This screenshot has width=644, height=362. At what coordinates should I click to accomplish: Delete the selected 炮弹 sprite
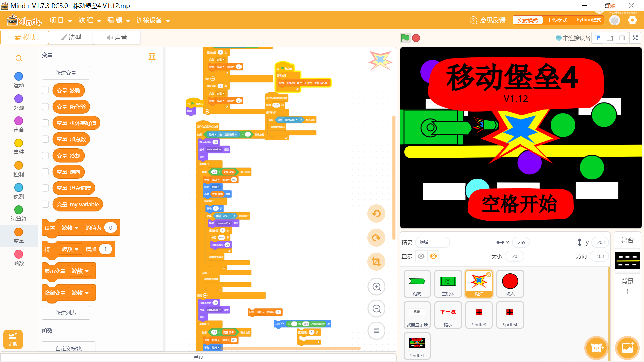tap(489, 275)
